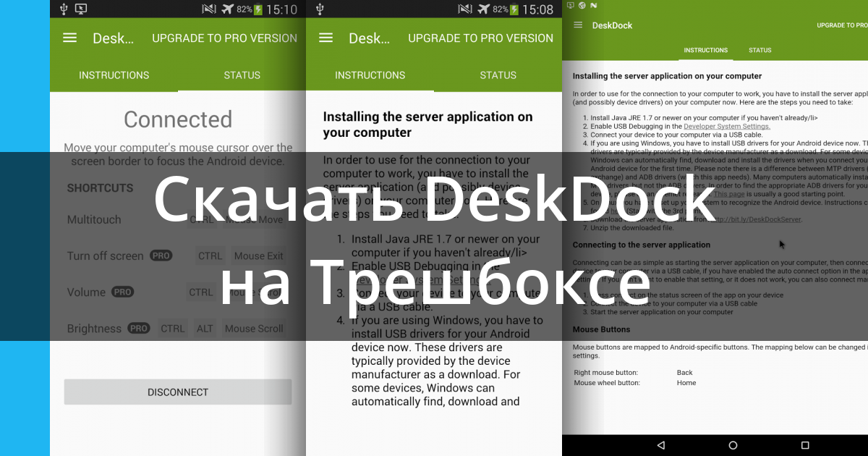This screenshot has height=456, width=868.
Task: Open the hamburger menu beside DeskDock on tablet
Action: click(578, 25)
